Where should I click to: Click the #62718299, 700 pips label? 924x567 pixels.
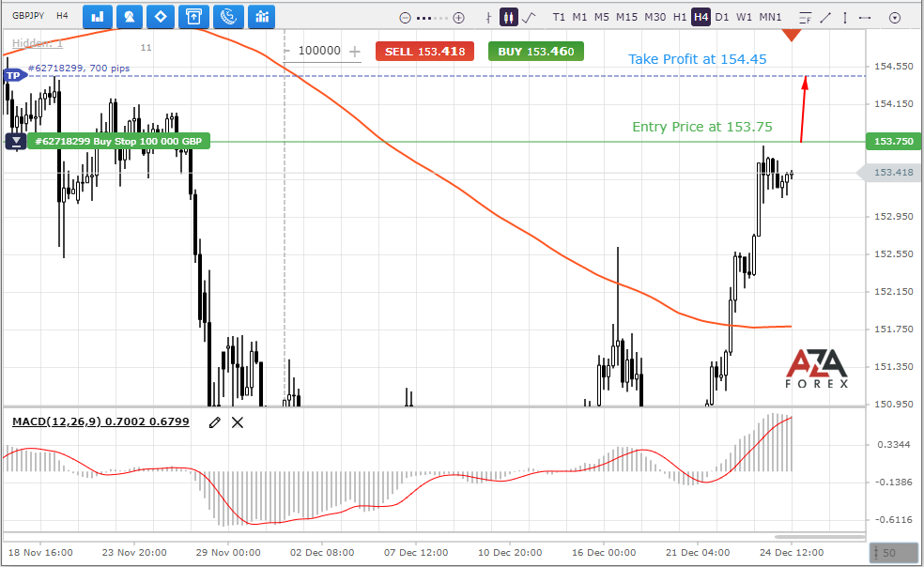(79, 68)
